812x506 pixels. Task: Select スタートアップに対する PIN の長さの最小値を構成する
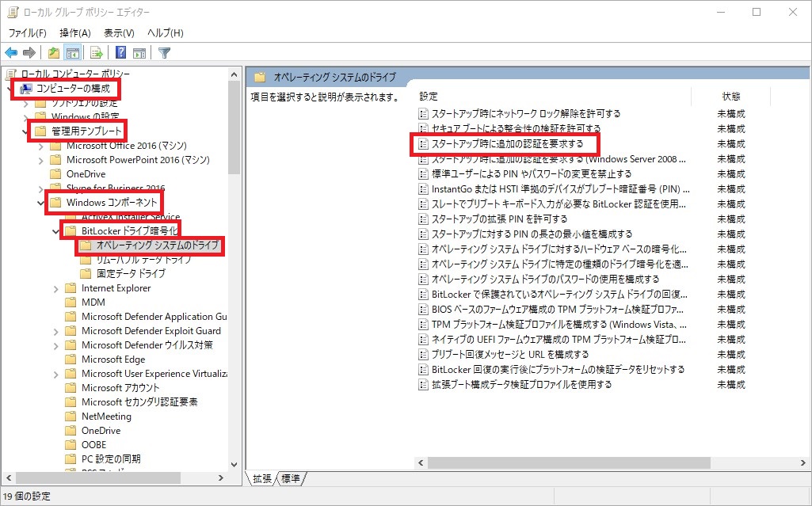click(532, 234)
